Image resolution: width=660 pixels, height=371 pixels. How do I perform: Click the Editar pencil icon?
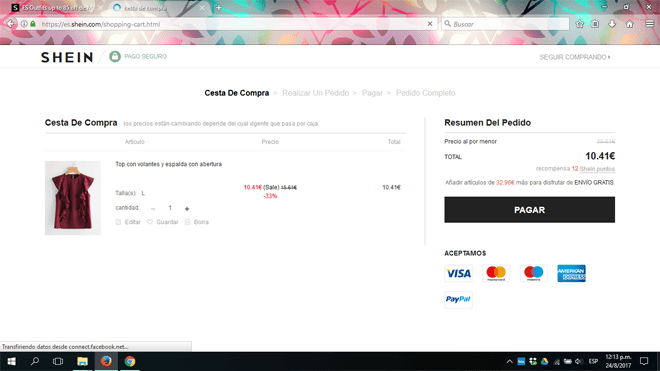[x=118, y=222]
